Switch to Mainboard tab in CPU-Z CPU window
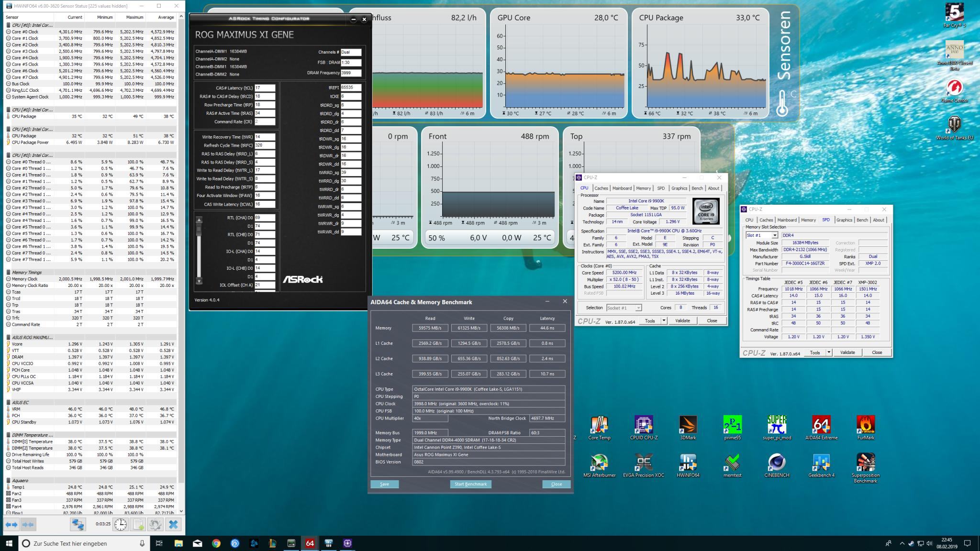The width and height of the screenshot is (980, 551). (x=622, y=188)
